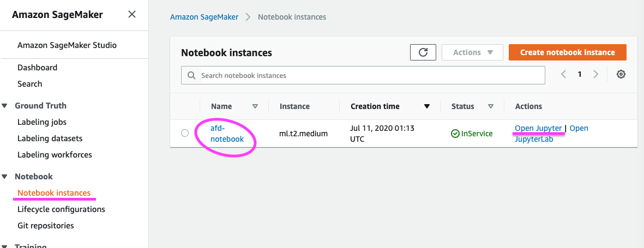The image size is (644, 248).
Task: Click breadcrumb chevron separator
Action: tap(248, 17)
